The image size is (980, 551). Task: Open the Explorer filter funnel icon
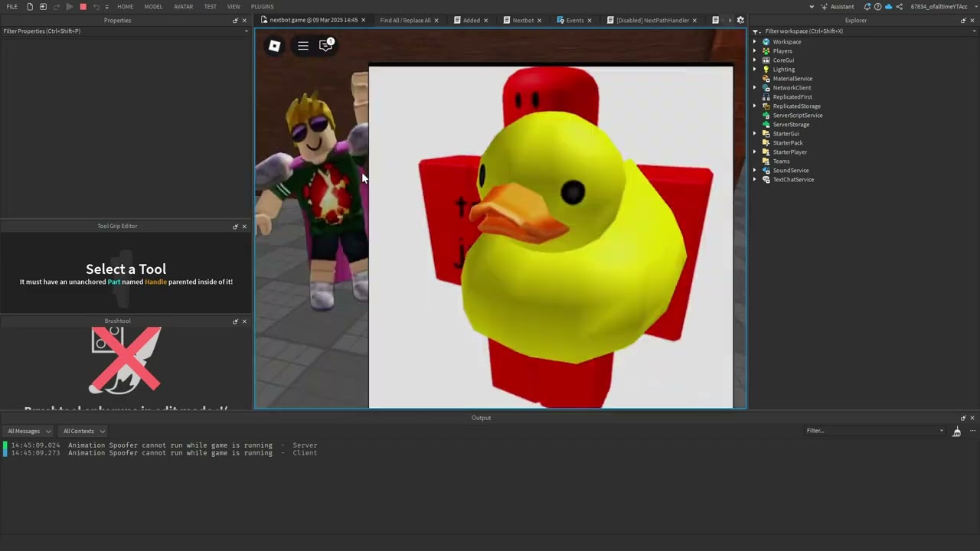756,31
